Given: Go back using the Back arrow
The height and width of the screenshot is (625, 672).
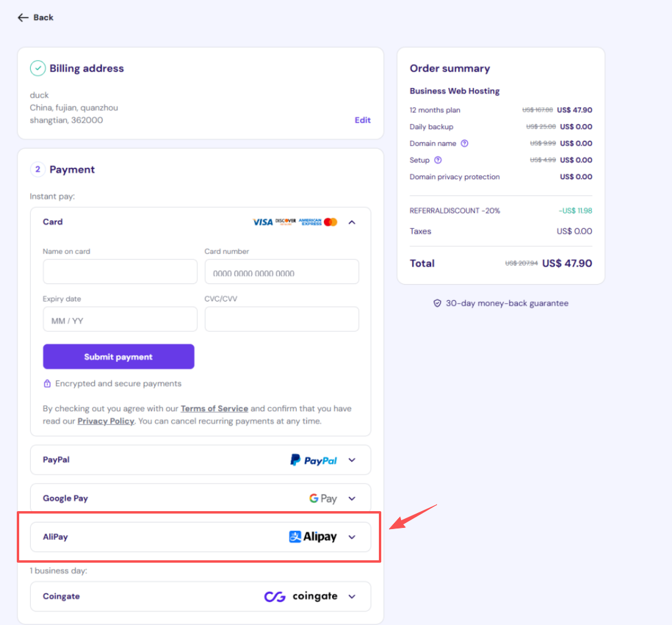Looking at the screenshot, I should tap(23, 17).
